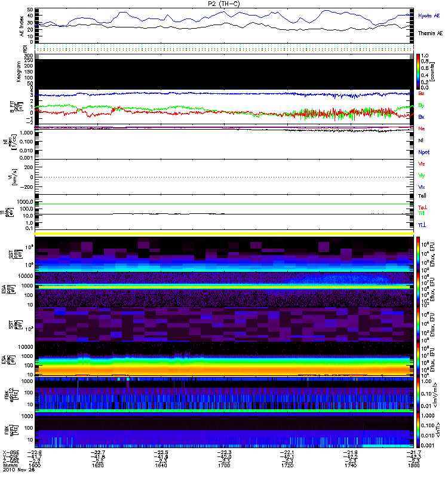Click the "Keogram" vertical axis label
The height and width of the screenshot is (478, 448).
[x=19, y=72]
